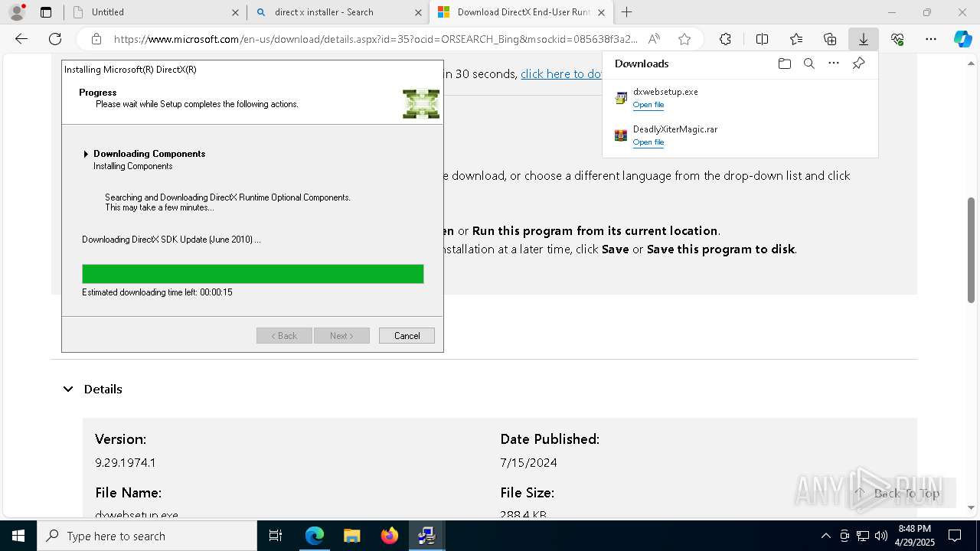Viewport: 980px width, 551px height.
Task: Open Edge Settings and more menu
Action: tap(931, 39)
